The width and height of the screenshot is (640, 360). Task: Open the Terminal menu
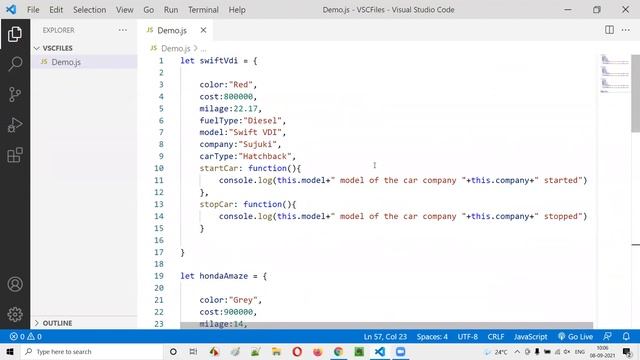203,9
